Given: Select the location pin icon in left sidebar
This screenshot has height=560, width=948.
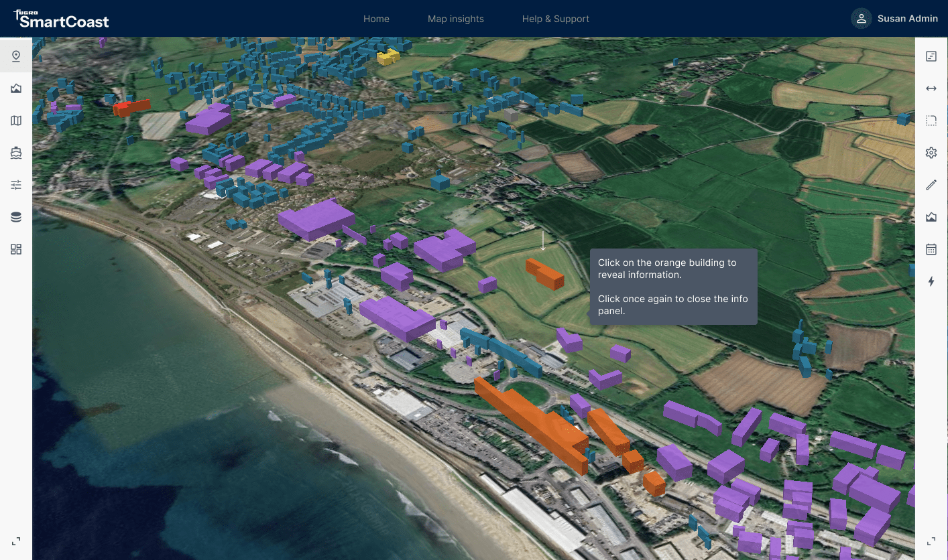Looking at the screenshot, I should tap(16, 56).
